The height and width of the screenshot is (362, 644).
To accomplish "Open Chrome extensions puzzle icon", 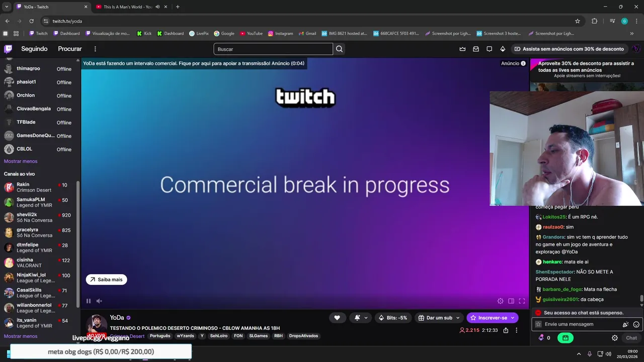I will pos(595,21).
